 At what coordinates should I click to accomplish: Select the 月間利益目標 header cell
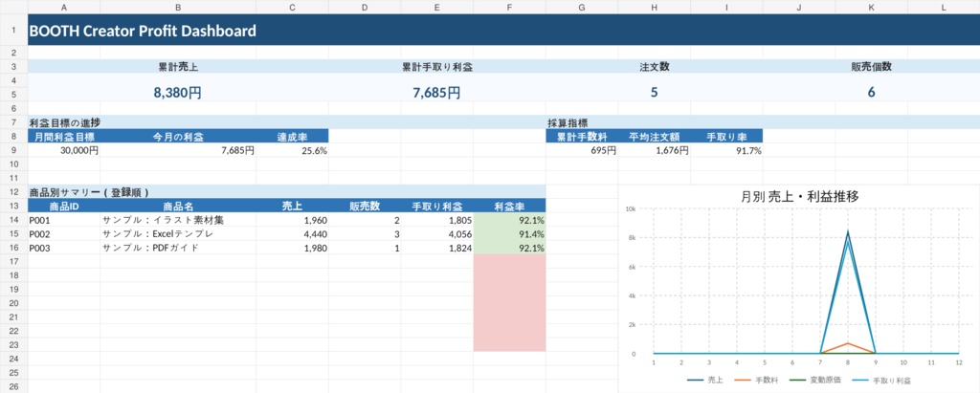tap(64, 136)
